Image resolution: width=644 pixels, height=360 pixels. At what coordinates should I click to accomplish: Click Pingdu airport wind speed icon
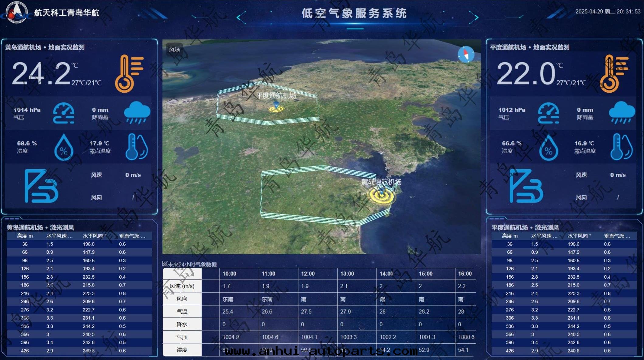526,186
